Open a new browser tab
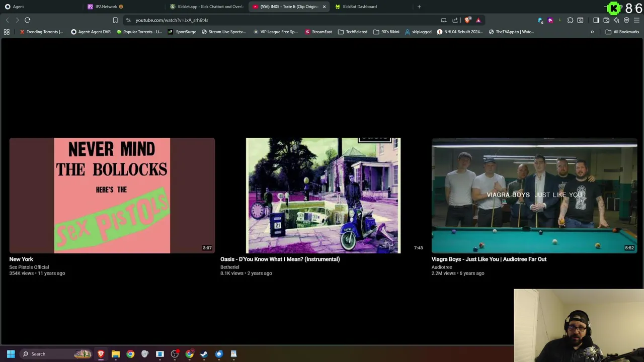The width and height of the screenshot is (644, 362). click(x=419, y=7)
